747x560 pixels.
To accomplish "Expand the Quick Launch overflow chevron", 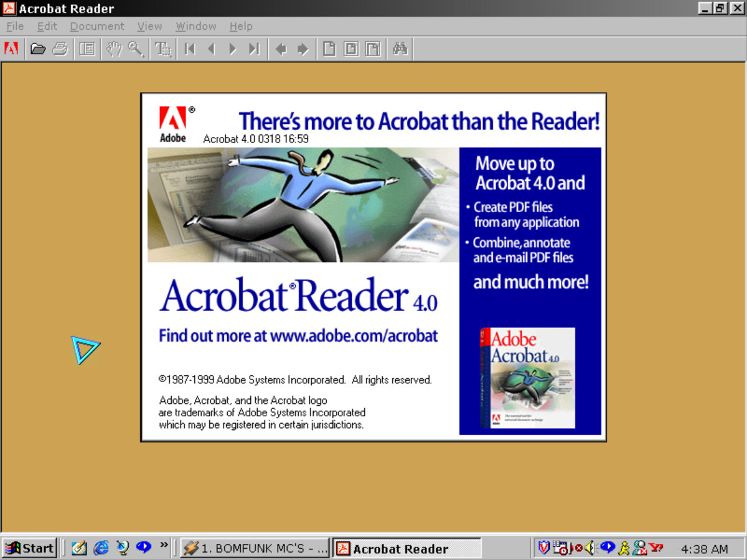I will coord(164,546).
